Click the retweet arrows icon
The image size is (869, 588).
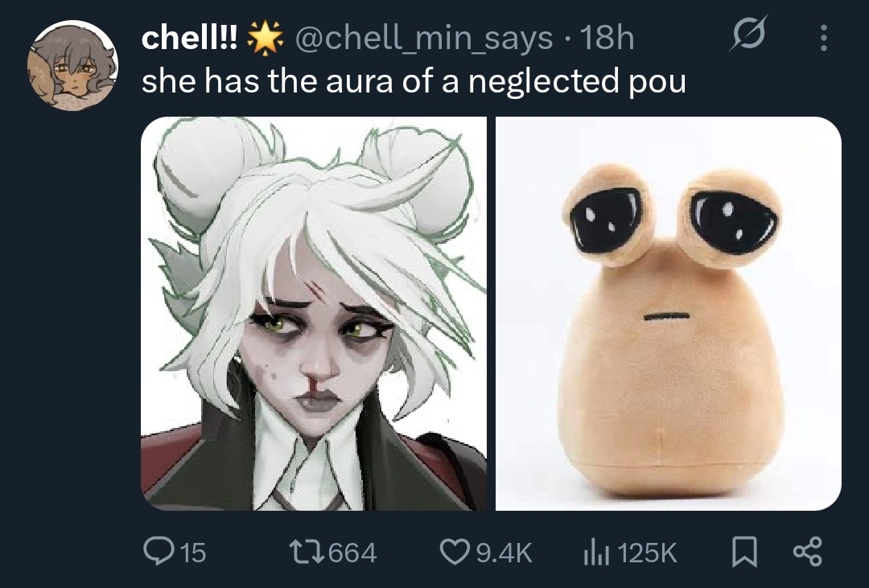coord(307,552)
